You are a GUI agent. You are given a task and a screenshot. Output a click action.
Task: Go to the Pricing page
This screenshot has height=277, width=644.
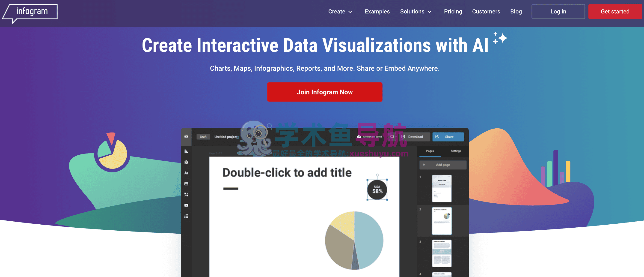pyautogui.click(x=452, y=12)
